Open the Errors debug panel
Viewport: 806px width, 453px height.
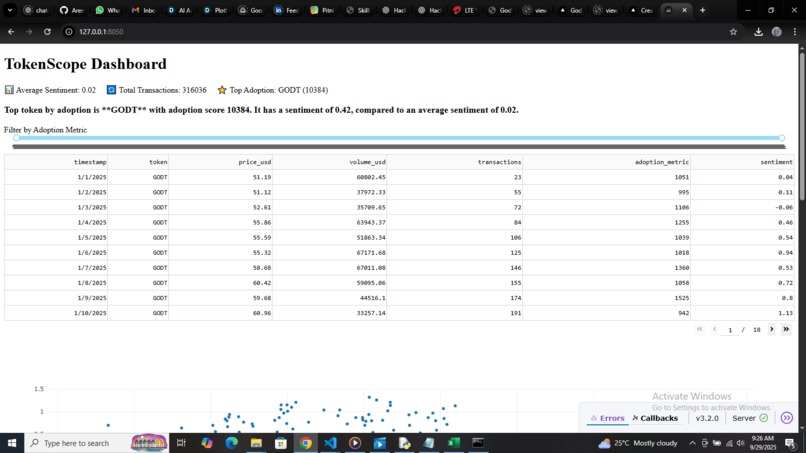[607, 418]
